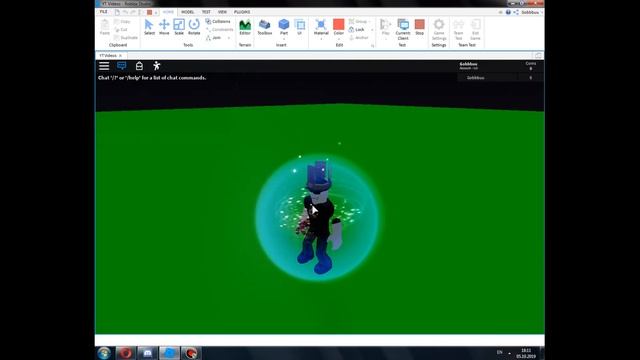The height and width of the screenshot is (360, 640).
Task: Open Game Settings
Action: [439, 29]
